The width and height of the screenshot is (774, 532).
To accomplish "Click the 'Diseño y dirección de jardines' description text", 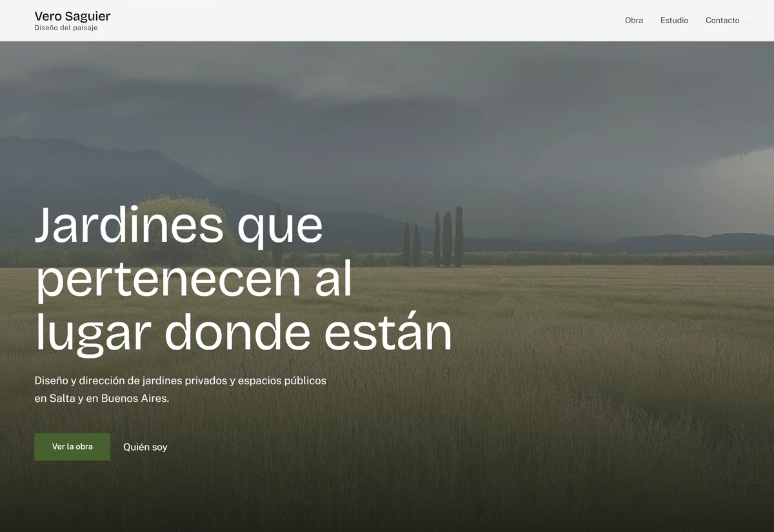I will pyautogui.click(x=181, y=389).
